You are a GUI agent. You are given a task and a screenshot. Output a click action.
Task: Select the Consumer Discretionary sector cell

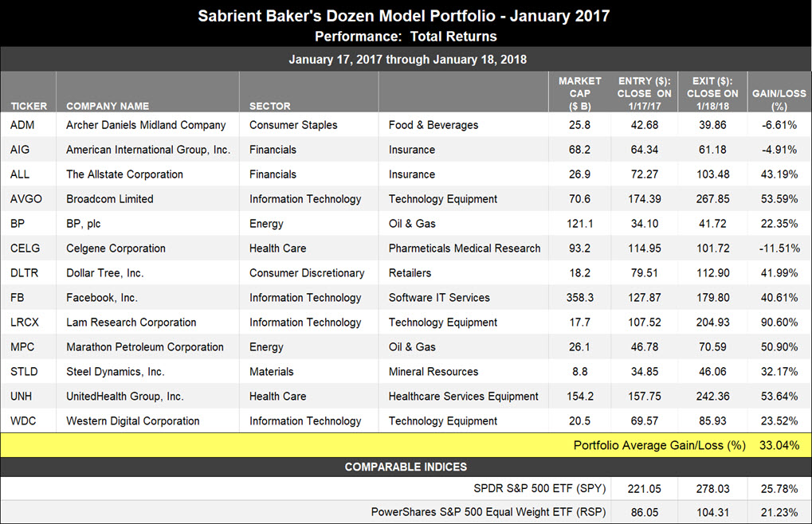307,273
